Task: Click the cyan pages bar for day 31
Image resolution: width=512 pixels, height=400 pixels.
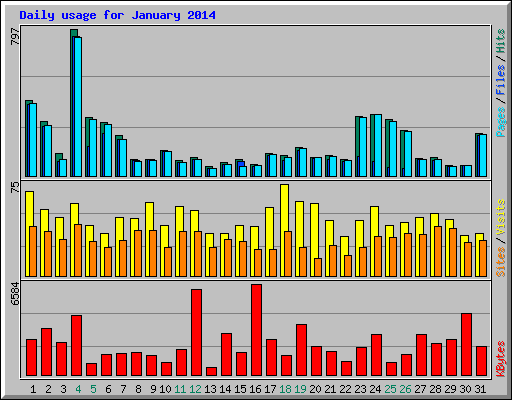Action: (483, 155)
